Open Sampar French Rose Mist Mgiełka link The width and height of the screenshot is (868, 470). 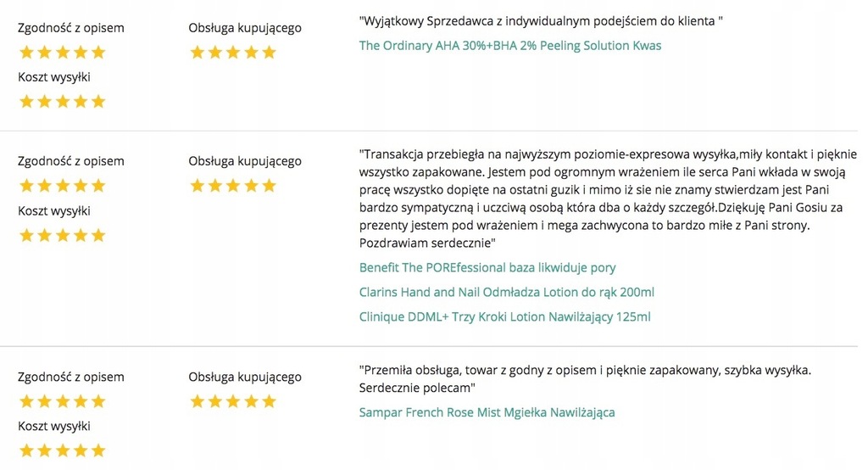[487, 413]
